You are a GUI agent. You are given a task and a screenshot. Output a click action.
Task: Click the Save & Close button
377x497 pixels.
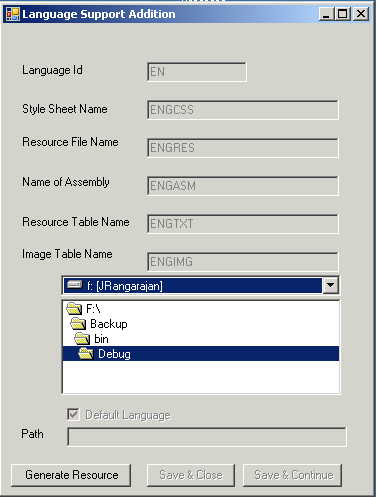coord(191,475)
